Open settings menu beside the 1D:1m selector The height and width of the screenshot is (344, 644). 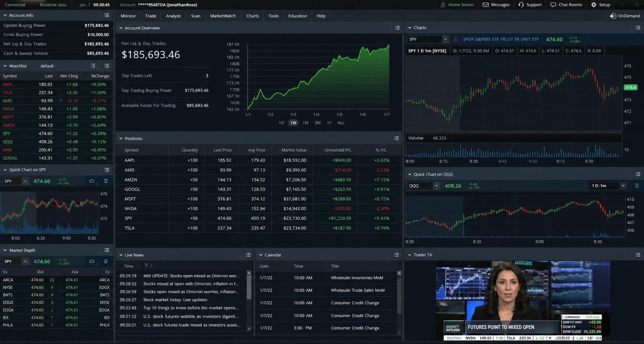(x=637, y=186)
